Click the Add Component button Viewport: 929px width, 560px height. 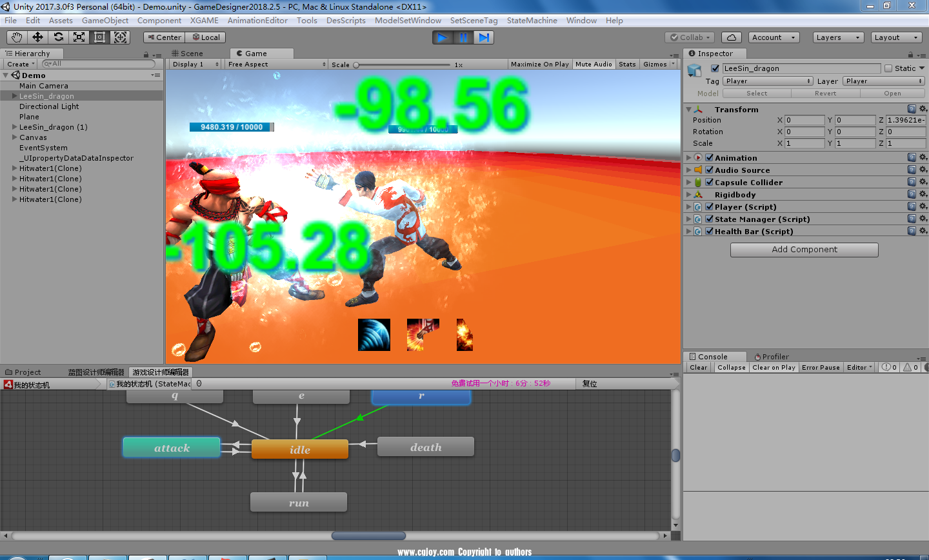(x=804, y=250)
